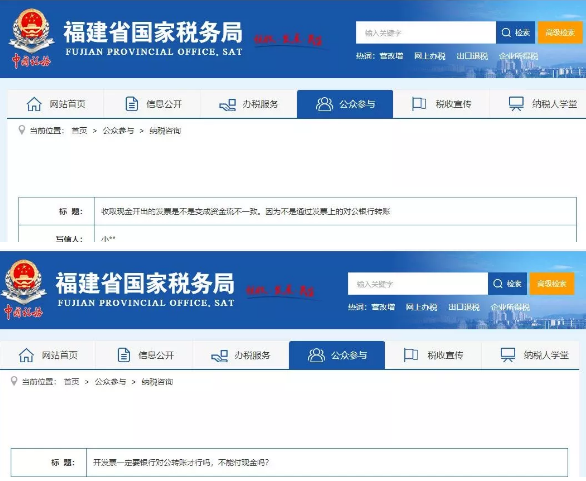The height and width of the screenshot is (481, 586).
Task: Click the location pin icon in top breadcrumb
Action: (22, 130)
